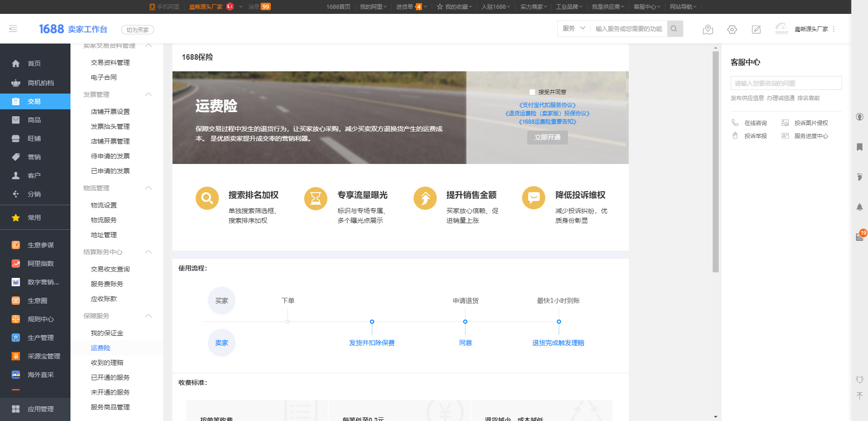Open 物流设置 menu item
The image size is (868, 421).
point(104,205)
